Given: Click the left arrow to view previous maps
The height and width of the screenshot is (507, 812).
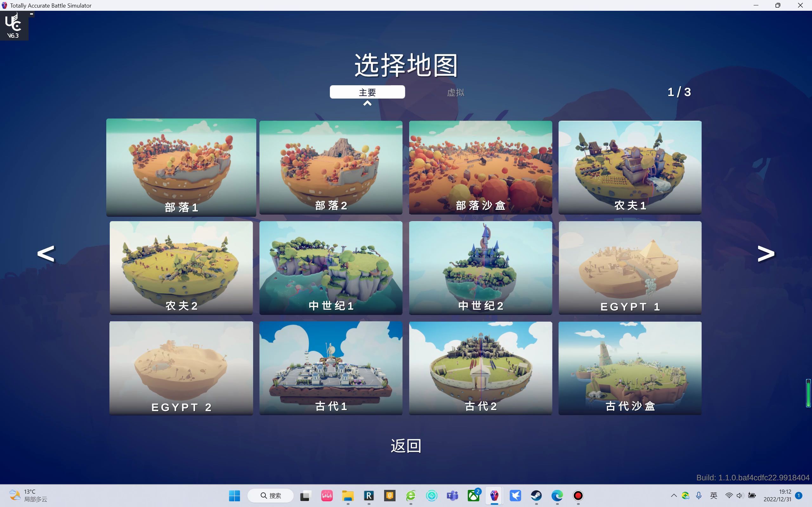Looking at the screenshot, I should (x=46, y=253).
